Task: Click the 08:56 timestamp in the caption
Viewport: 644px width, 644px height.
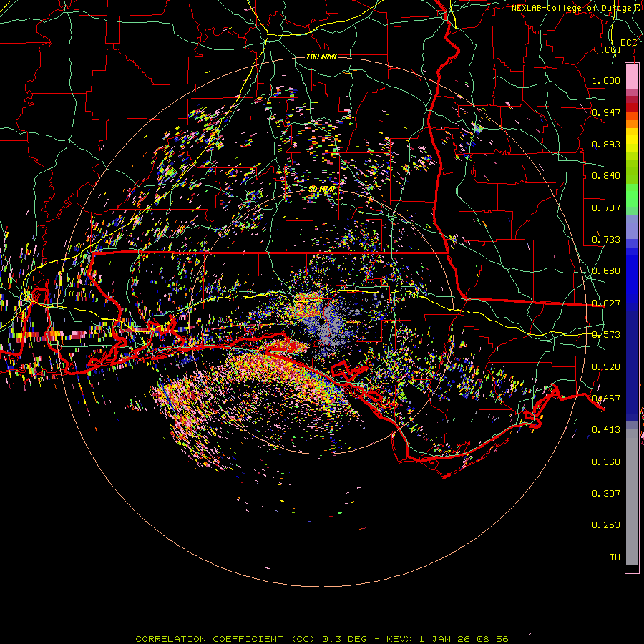Action: pos(492,639)
